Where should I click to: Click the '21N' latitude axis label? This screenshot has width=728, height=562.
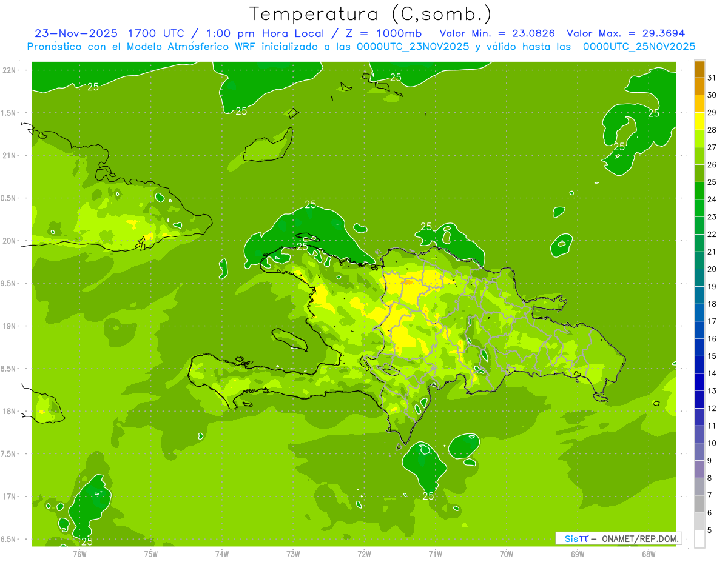click(x=10, y=155)
